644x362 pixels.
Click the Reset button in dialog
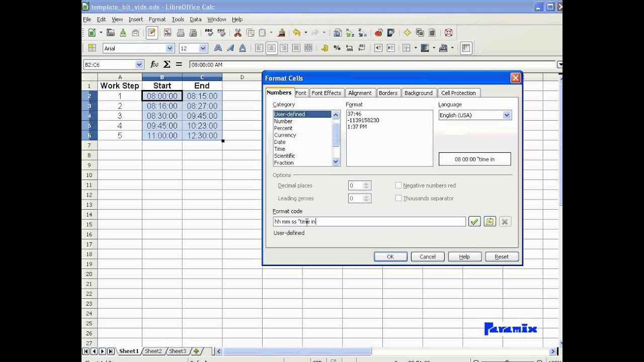(502, 256)
